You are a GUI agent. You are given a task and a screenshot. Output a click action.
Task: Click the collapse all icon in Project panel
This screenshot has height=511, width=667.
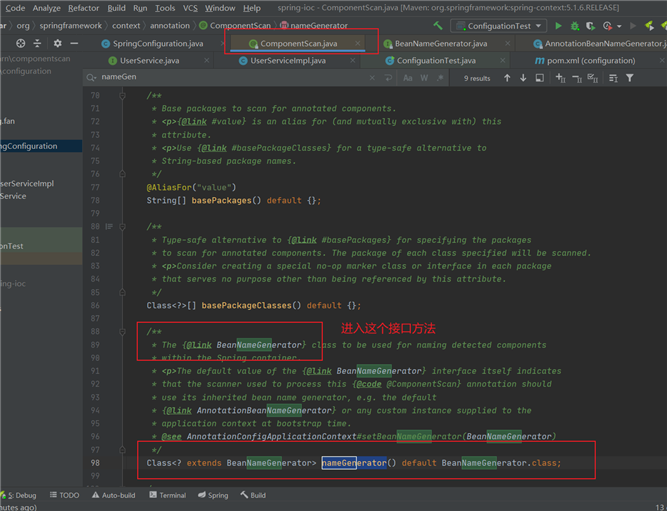coord(37,43)
